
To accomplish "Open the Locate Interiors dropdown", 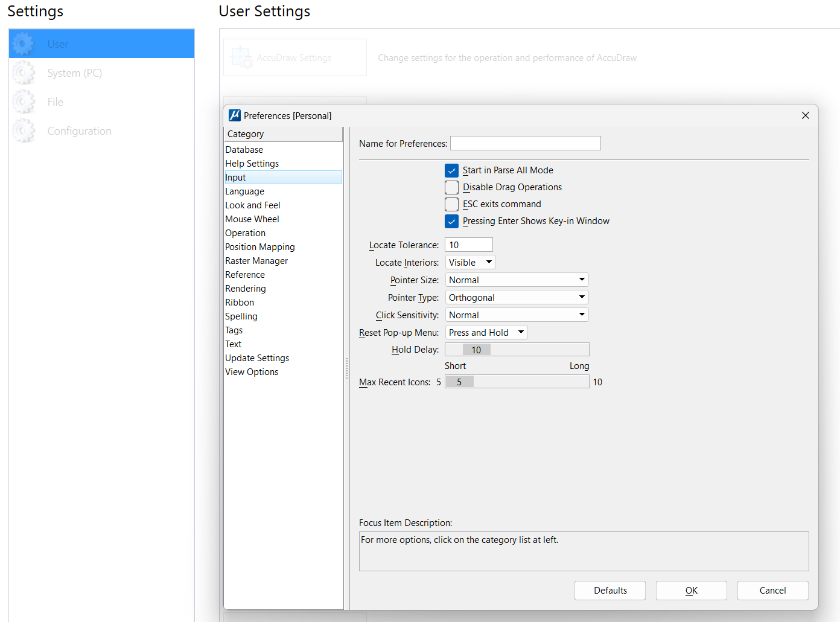I will pos(471,262).
